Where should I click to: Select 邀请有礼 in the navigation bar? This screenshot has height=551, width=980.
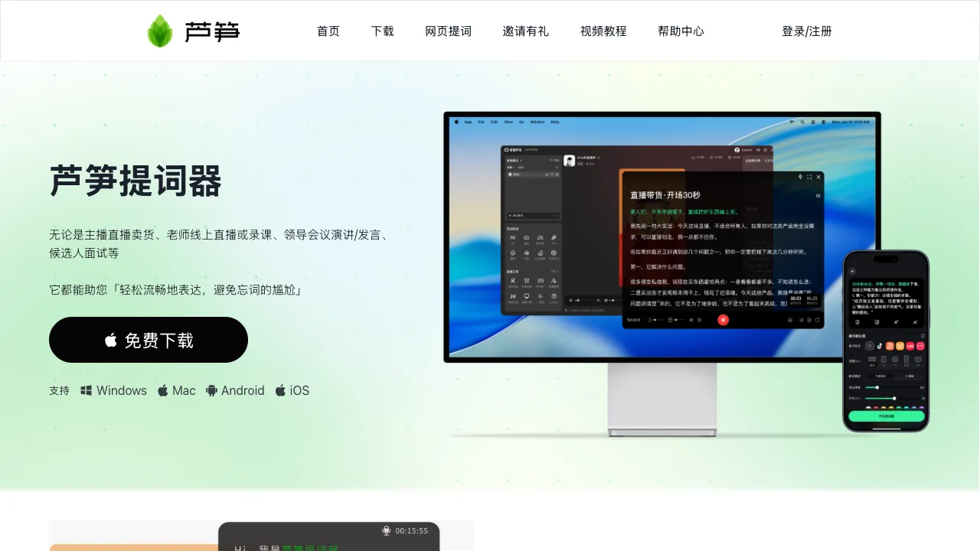526,31
